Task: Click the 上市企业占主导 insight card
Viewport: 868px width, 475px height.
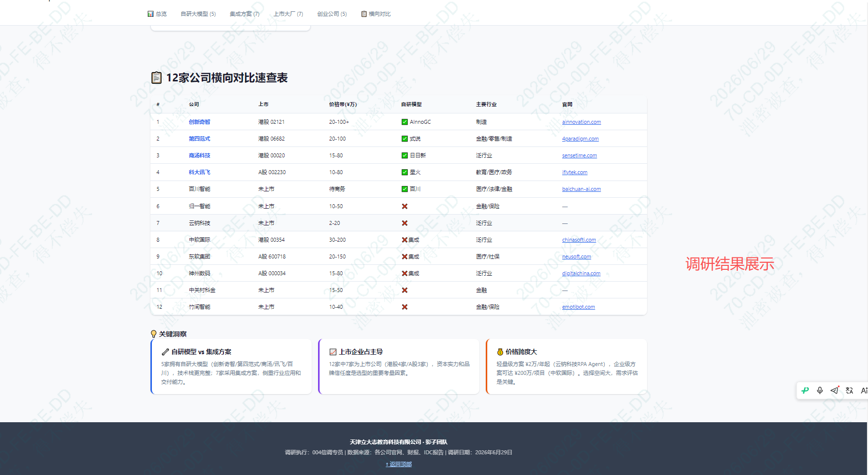Action: (399, 366)
